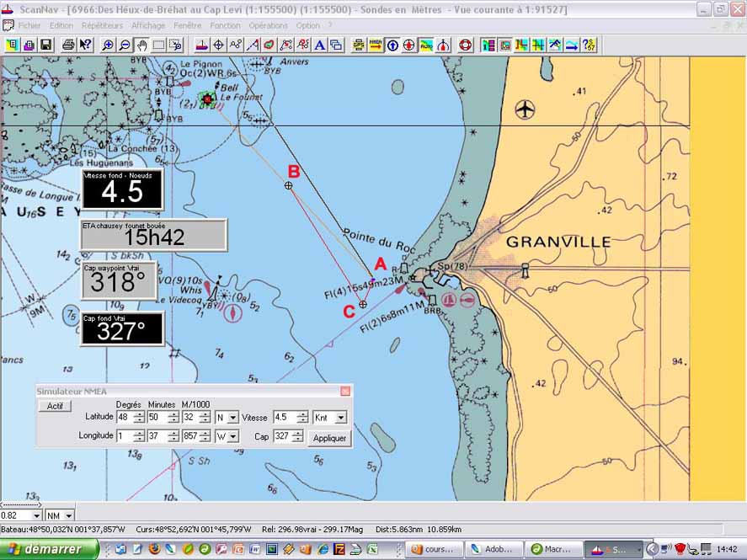747x560 pixels.
Task: Click the zoom-to-selection toolbar icon
Action: click(x=176, y=45)
